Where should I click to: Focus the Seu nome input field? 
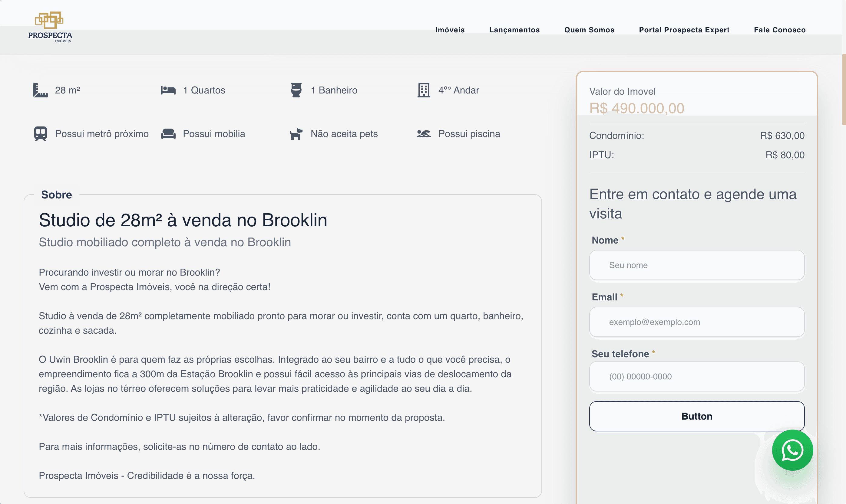click(697, 265)
